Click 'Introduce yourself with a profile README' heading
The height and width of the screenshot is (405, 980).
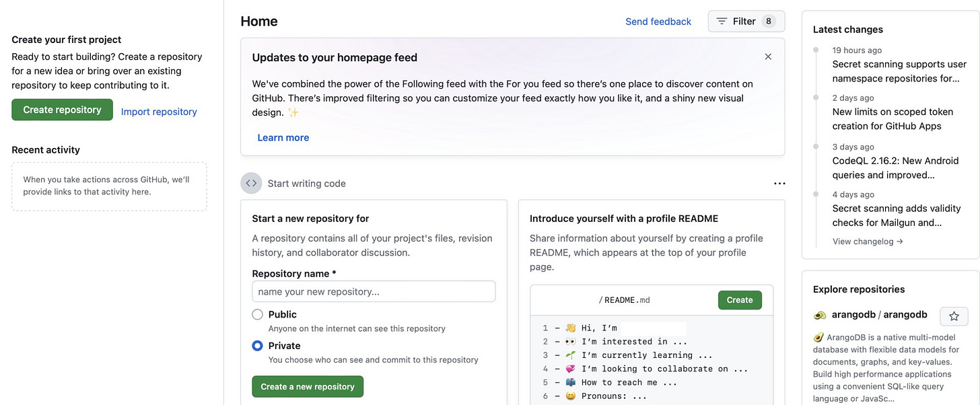pos(624,219)
